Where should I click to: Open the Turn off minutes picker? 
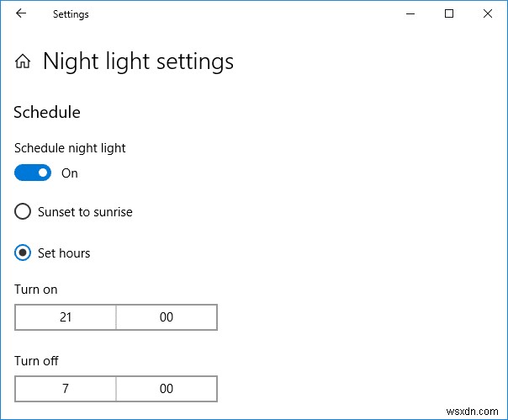click(167, 389)
